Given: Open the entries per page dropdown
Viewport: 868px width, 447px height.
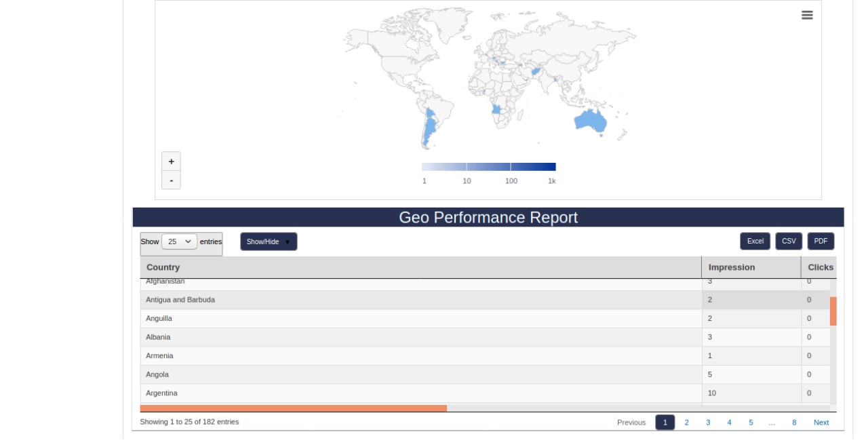Looking at the screenshot, I should point(180,241).
